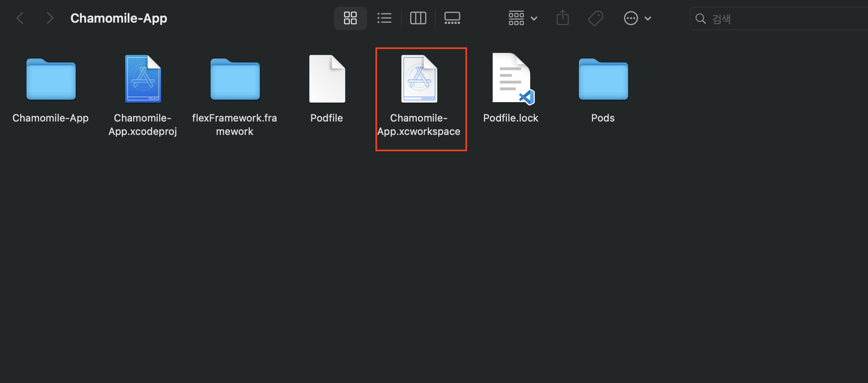868x383 pixels.
Task: Click the Tags icon in the toolbar
Action: coord(596,18)
